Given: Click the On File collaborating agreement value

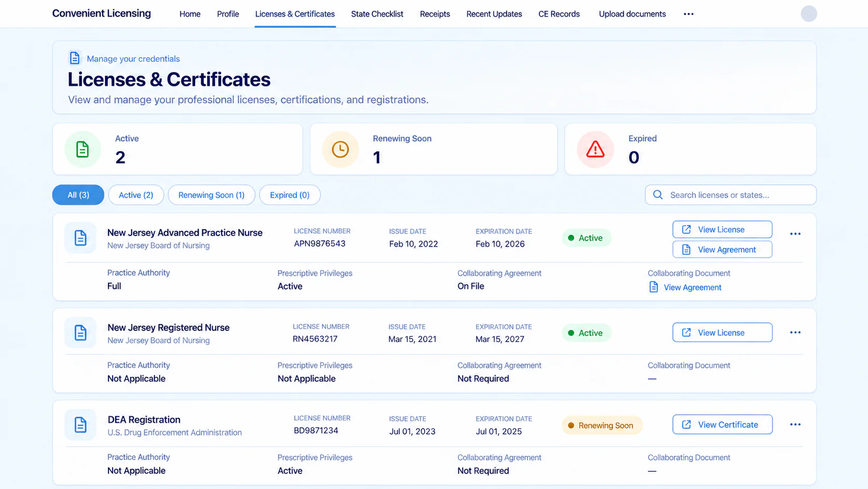Looking at the screenshot, I should click(x=471, y=286).
